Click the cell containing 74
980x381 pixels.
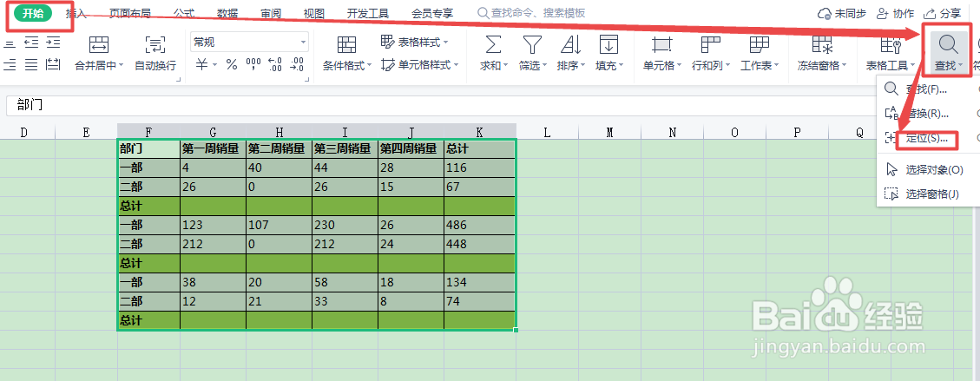click(x=479, y=301)
